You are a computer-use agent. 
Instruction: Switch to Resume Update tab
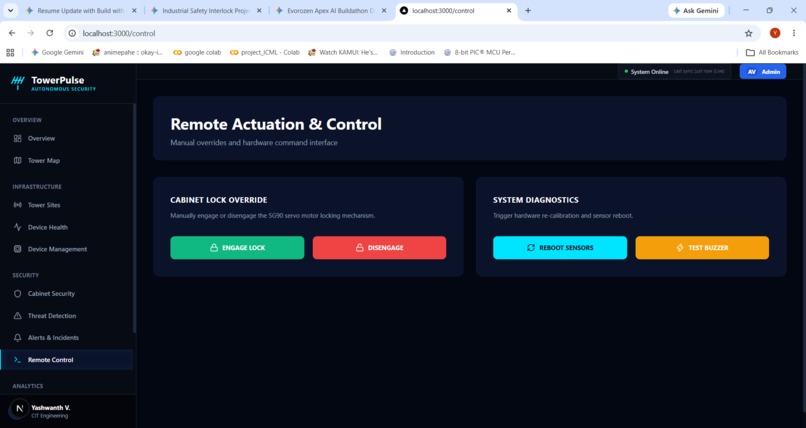[80, 10]
